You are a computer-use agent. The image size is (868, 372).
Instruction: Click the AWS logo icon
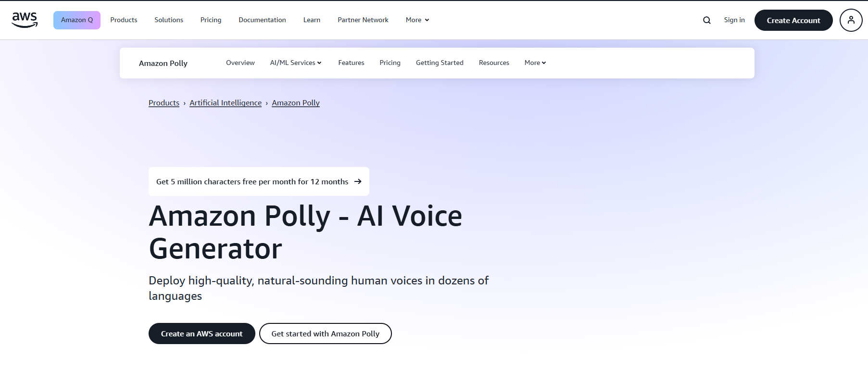pos(25,20)
